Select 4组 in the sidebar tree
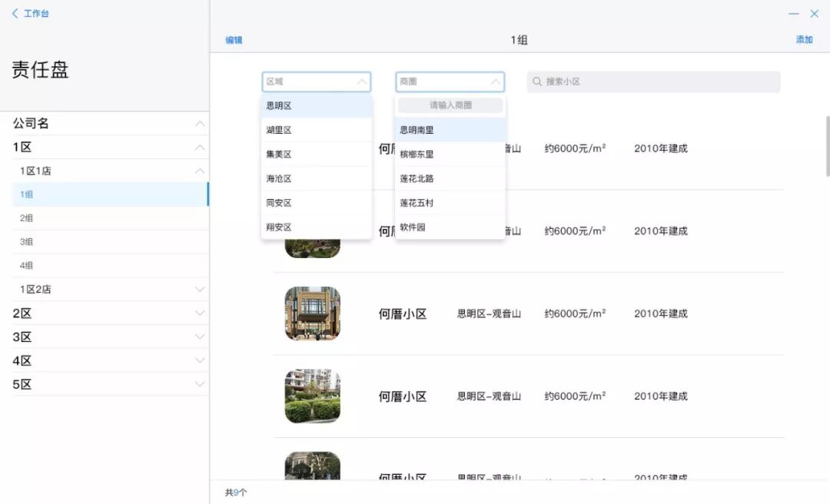830x504 pixels. coord(110,266)
